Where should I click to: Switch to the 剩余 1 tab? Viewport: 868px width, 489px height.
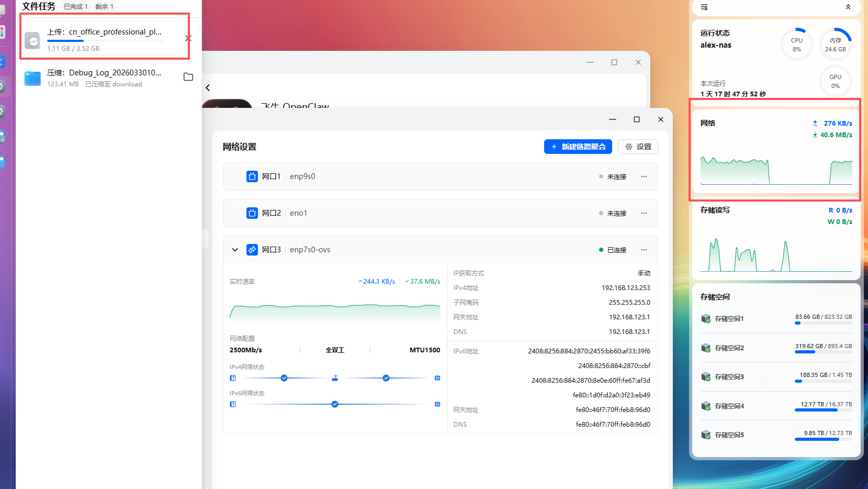(x=105, y=7)
